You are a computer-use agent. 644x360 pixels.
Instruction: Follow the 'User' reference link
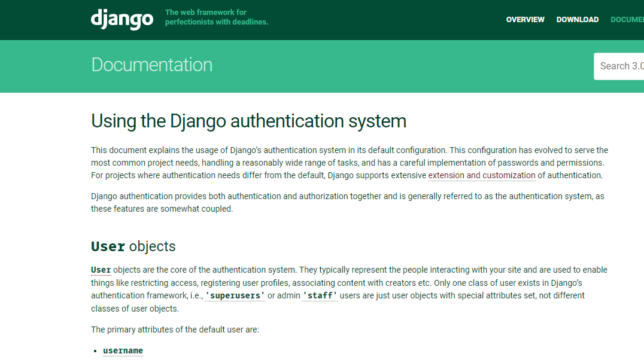click(100, 270)
